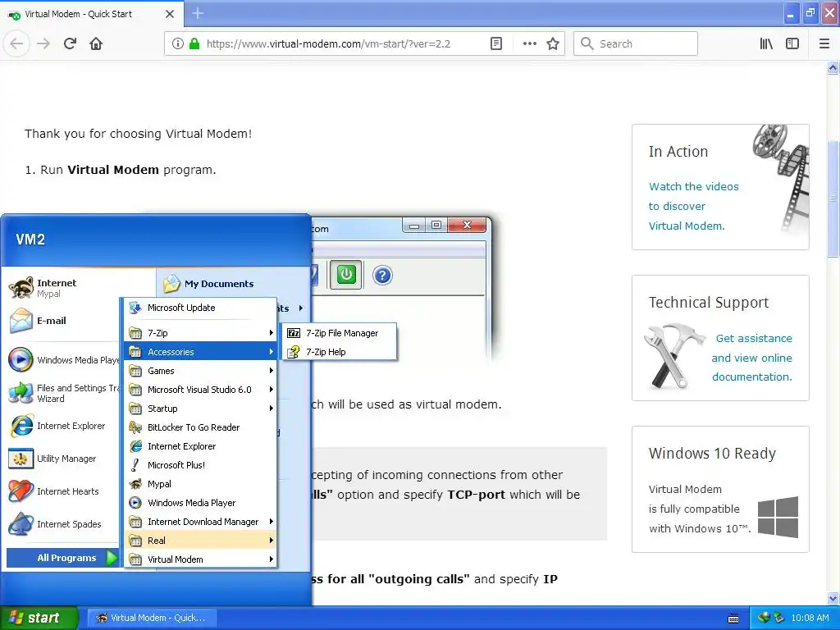Close the Virtual Modem - Quick Start tab

pos(170,14)
